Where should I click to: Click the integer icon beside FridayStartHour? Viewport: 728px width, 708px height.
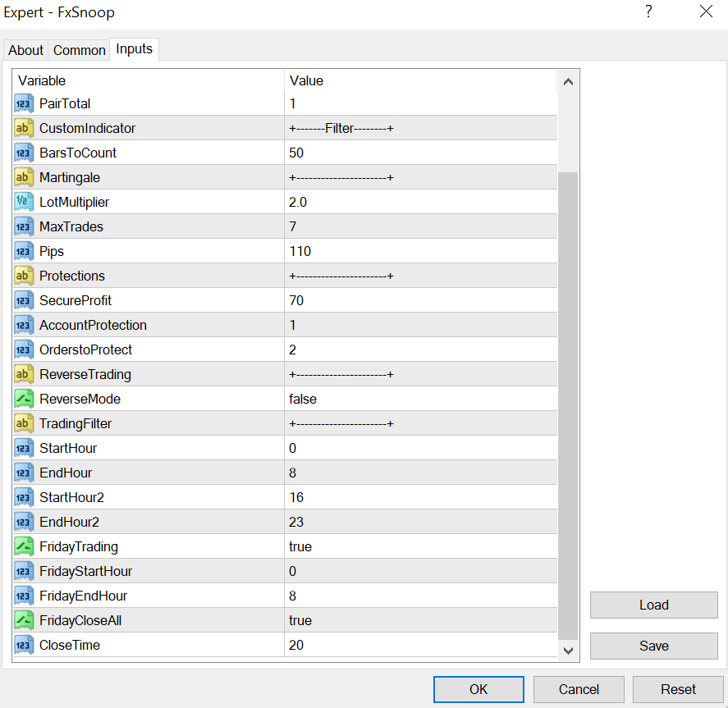point(24,571)
